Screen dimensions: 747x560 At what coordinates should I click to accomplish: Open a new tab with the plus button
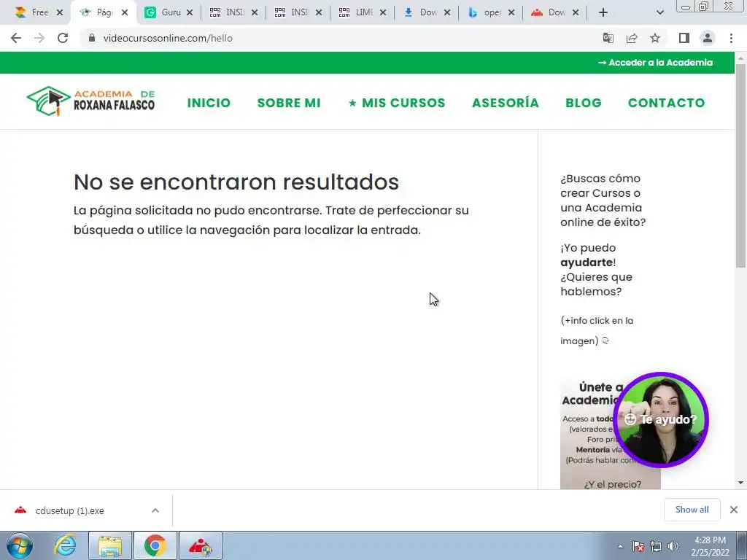[603, 12]
